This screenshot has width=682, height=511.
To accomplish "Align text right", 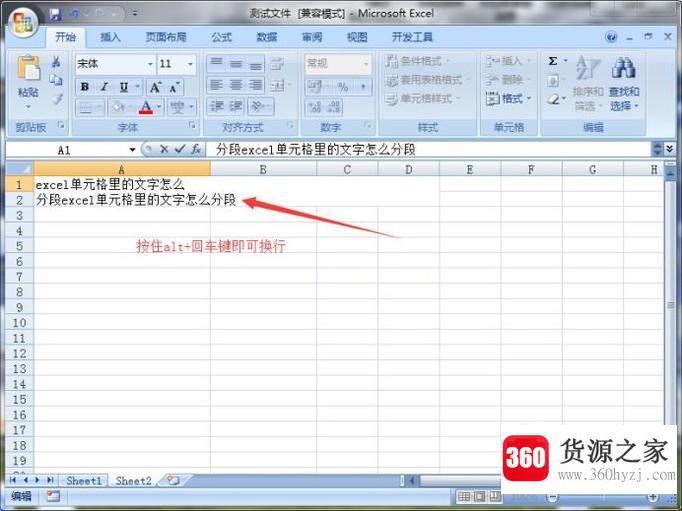I will (255, 85).
